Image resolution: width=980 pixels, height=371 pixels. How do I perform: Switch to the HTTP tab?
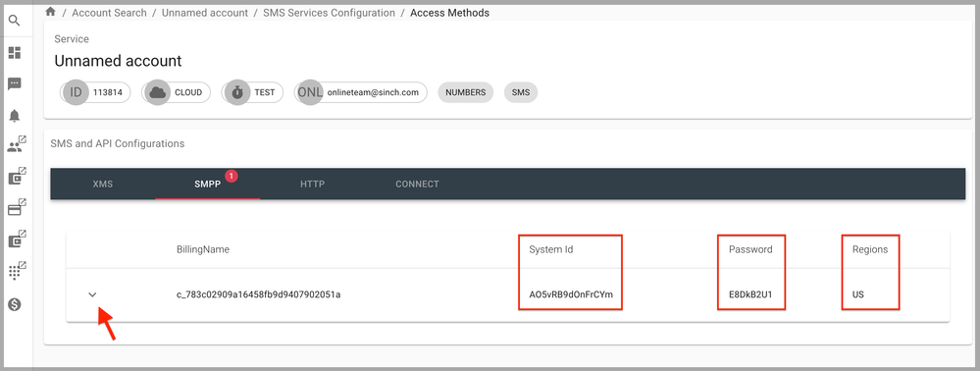pos(313,184)
